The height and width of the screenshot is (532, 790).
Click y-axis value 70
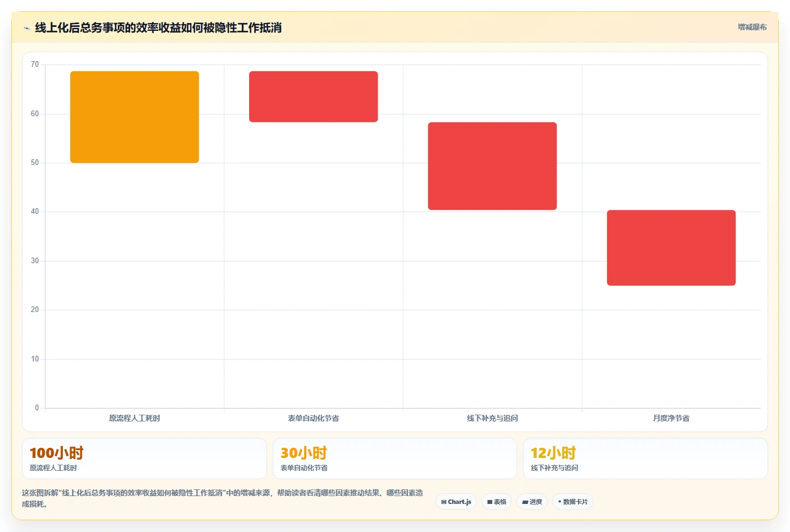pyautogui.click(x=35, y=65)
